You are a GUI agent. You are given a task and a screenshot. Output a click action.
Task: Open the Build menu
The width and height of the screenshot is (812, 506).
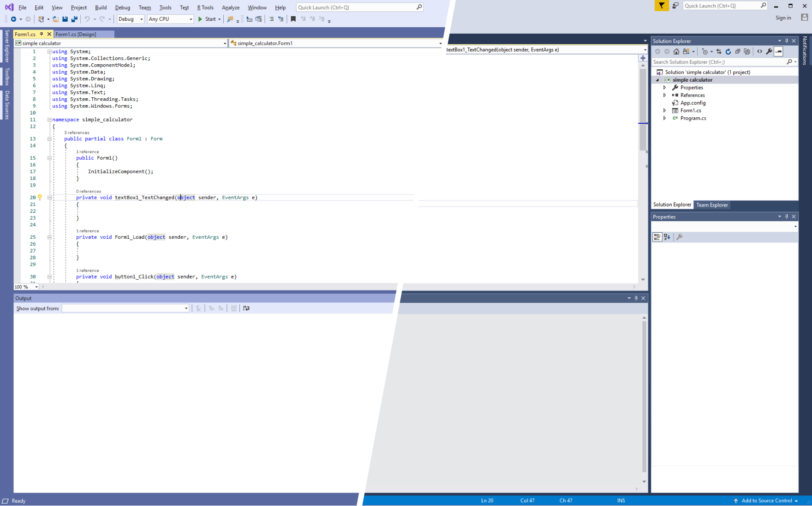[101, 7]
